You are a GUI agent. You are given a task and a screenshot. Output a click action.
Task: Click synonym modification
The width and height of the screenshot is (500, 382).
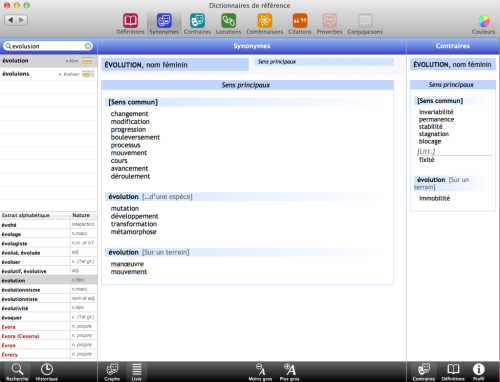pos(130,122)
